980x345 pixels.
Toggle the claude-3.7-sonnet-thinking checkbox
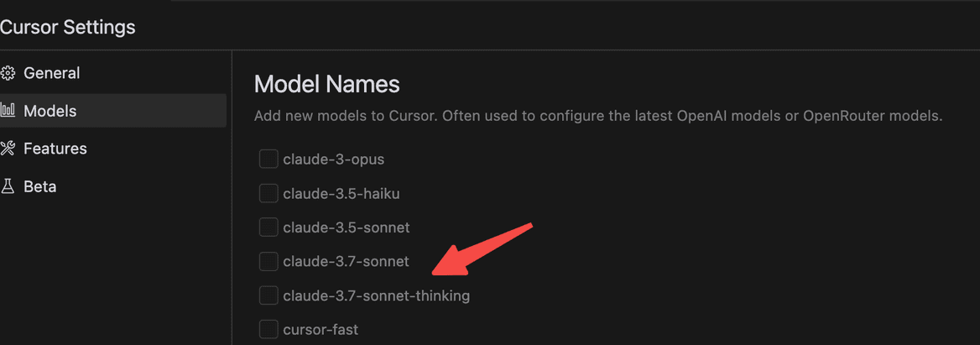tap(268, 295)
